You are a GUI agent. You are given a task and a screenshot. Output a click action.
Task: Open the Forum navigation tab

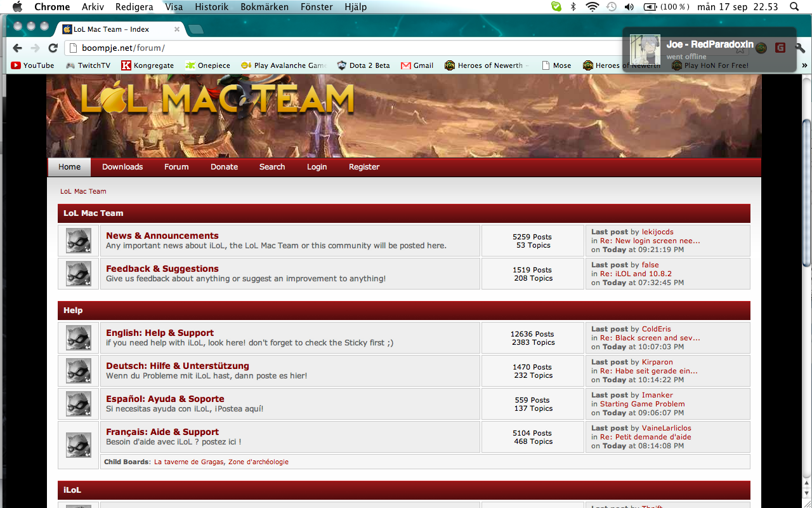click(176, 167)
